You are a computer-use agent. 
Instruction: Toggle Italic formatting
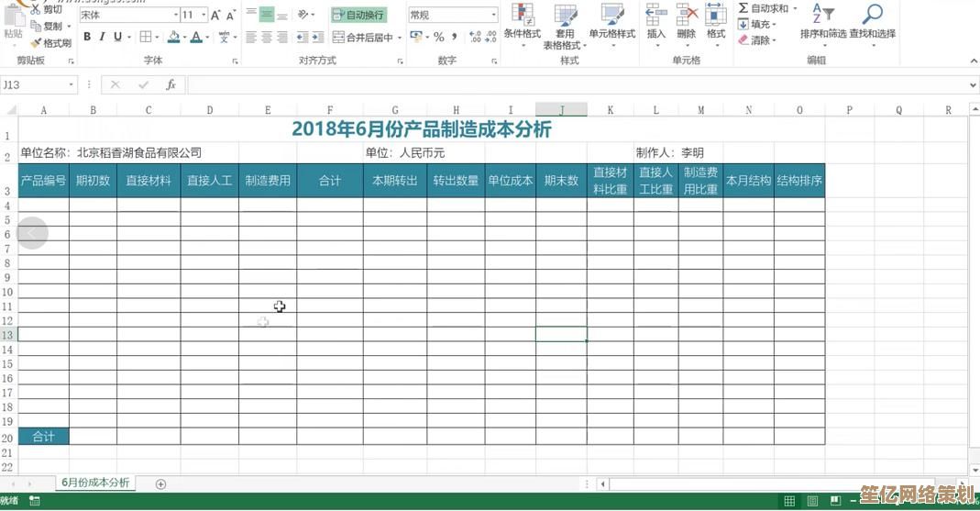pos(104,38)
